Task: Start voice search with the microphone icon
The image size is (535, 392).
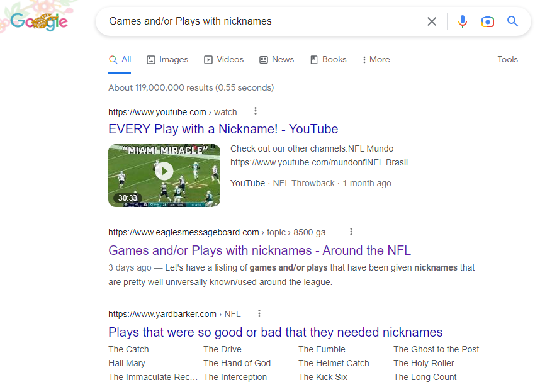Action: 463,21
